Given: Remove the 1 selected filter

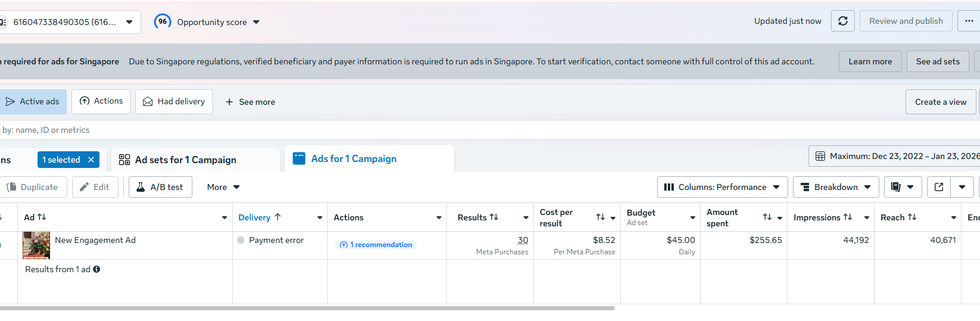Looking at the screenshot, I should point(91,160).
